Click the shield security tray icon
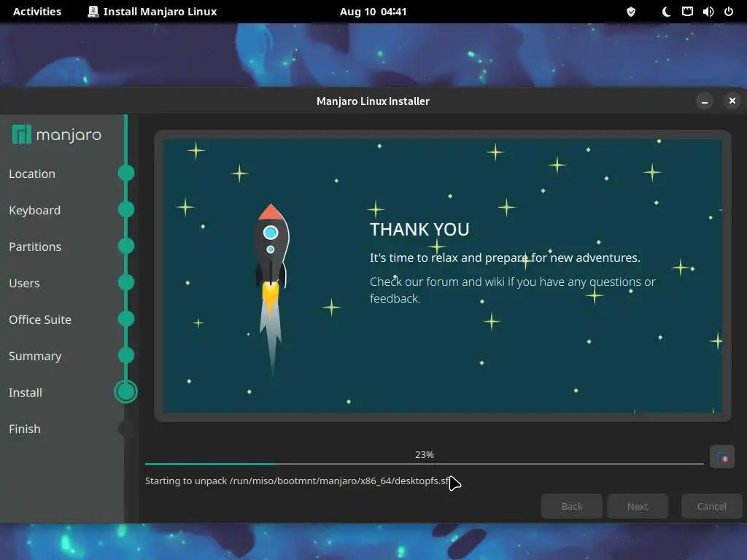The height and width of the screenshot is (560, 747). [x=631, y=12]
